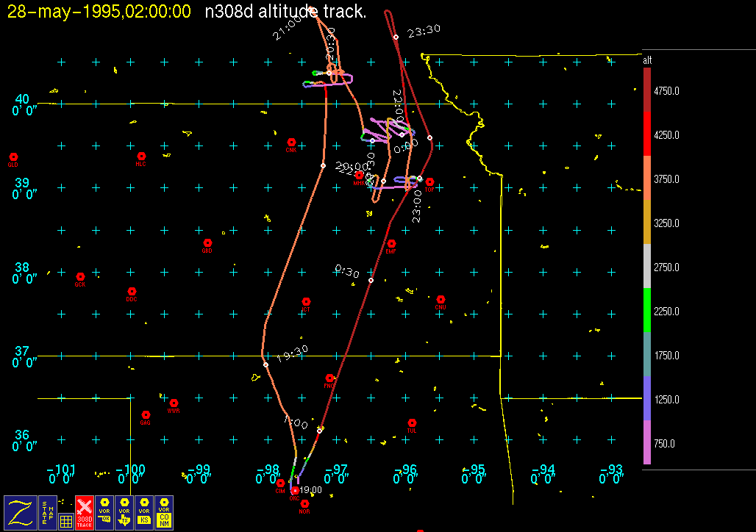Click the TOP VOR station marker
The width and height of the screenshot is (756, 532).
coord(429,181)
